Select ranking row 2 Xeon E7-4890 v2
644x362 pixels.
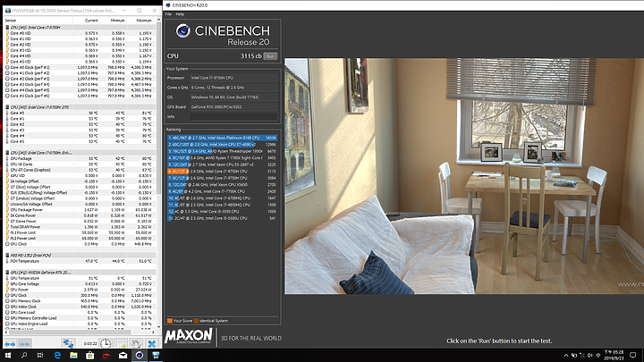click(x=222, y=145)
